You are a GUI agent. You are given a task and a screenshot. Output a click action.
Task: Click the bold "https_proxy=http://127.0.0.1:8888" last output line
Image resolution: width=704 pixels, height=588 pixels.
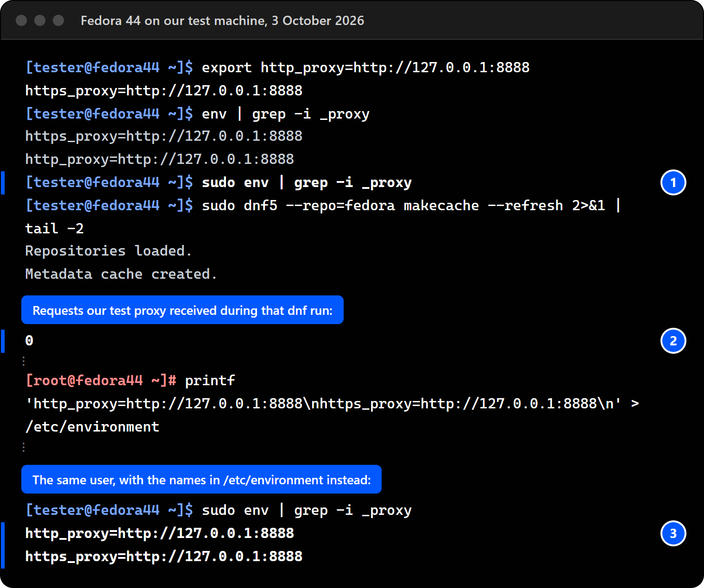(x=164, y=557)
